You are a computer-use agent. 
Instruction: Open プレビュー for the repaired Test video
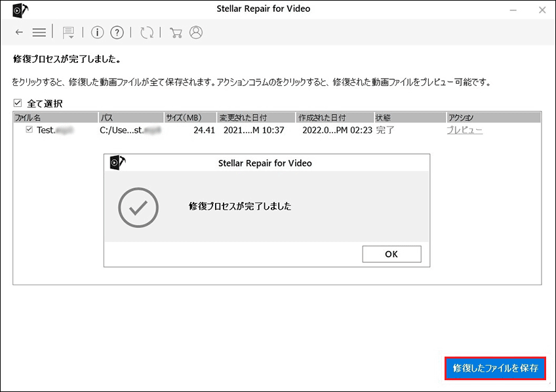click(x=464, y=130)
